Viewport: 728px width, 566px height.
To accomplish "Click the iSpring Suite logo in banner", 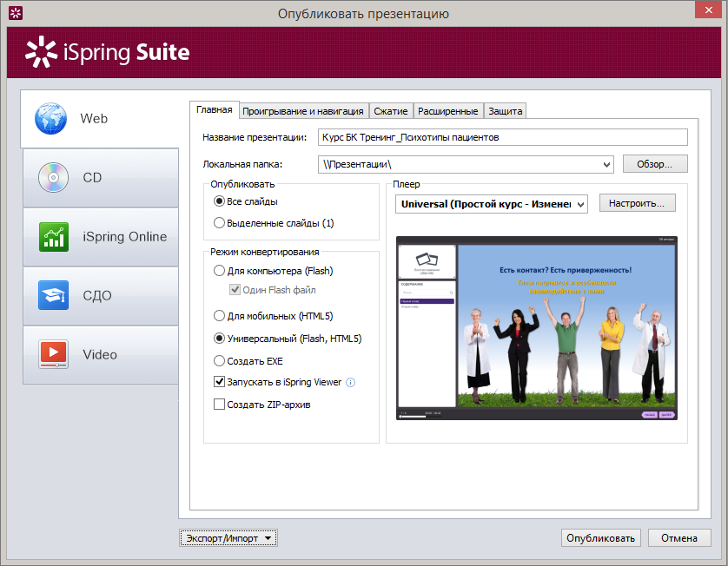I will tap(108, 51).
